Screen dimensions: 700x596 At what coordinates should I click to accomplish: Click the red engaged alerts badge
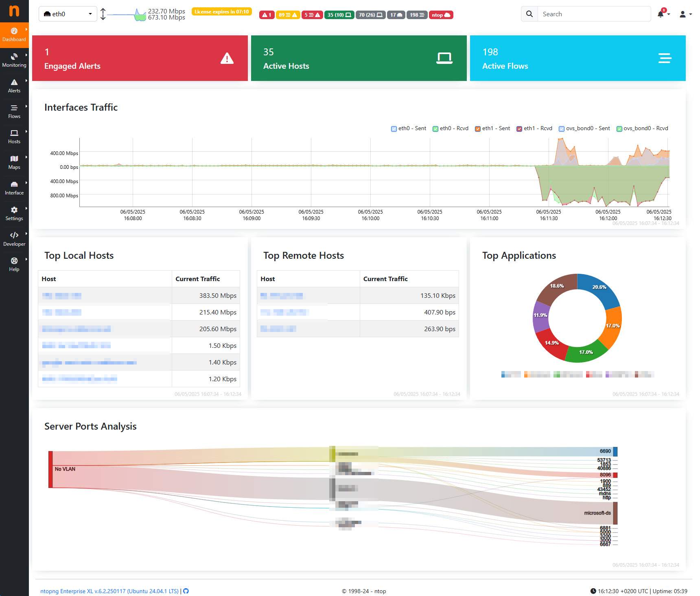tap(267, 15)
